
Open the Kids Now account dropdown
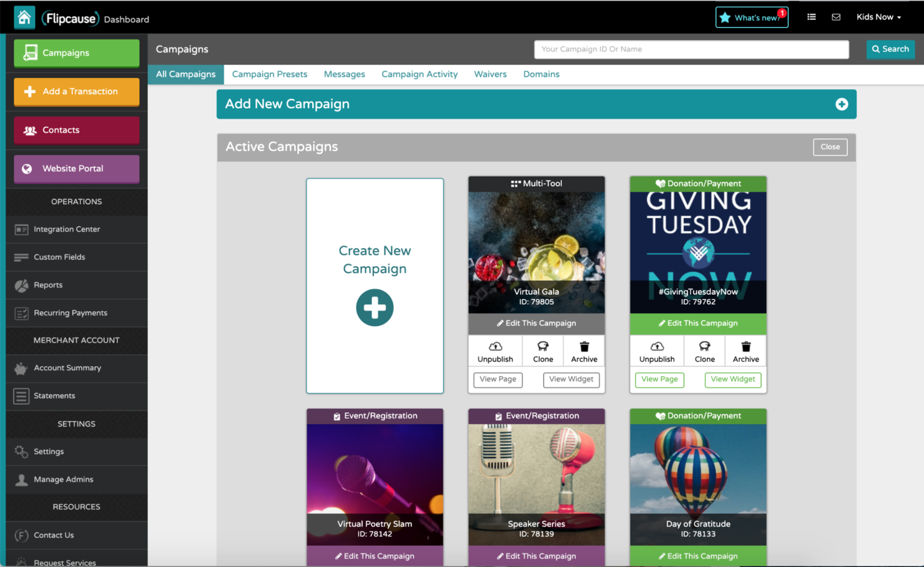pyautogui.click(x=879, y=17)
